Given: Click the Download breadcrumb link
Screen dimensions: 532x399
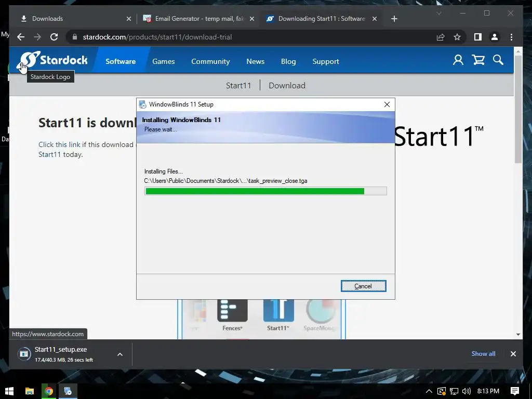Looking at the screenshot, I should 287,86.
